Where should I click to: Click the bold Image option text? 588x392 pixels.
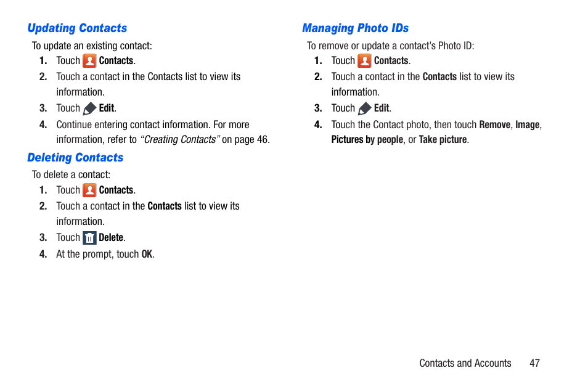pyautogui.click(x=527, y=125)
